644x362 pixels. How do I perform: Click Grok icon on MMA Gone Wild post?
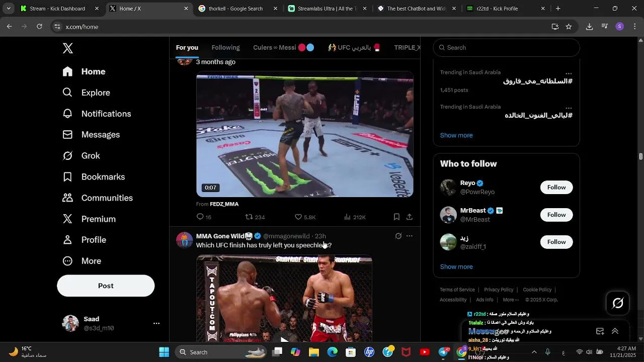pyautogui.click(x=398, y=236)
